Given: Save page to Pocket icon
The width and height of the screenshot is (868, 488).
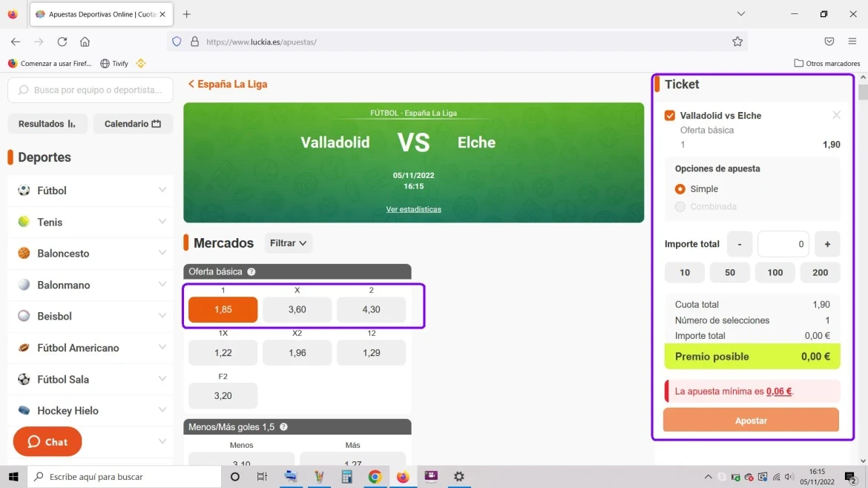Looking at the screenshot, I should coord(829,42).
